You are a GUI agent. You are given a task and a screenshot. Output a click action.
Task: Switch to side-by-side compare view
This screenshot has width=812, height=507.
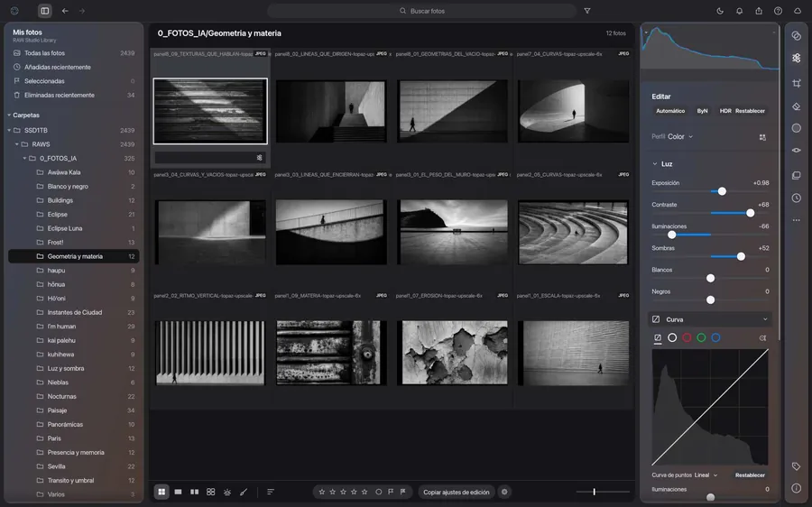point(195,492)
